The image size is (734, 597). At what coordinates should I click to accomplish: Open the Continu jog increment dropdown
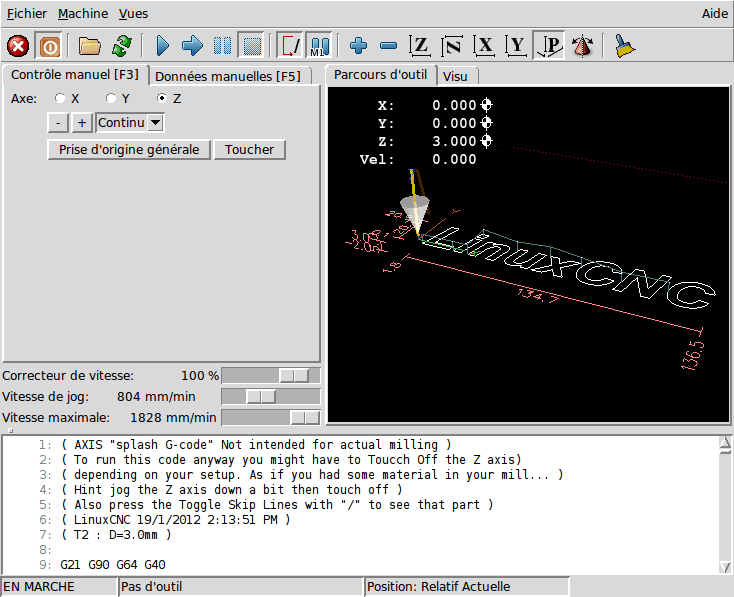pyautogui.click(x=131, y=123)
